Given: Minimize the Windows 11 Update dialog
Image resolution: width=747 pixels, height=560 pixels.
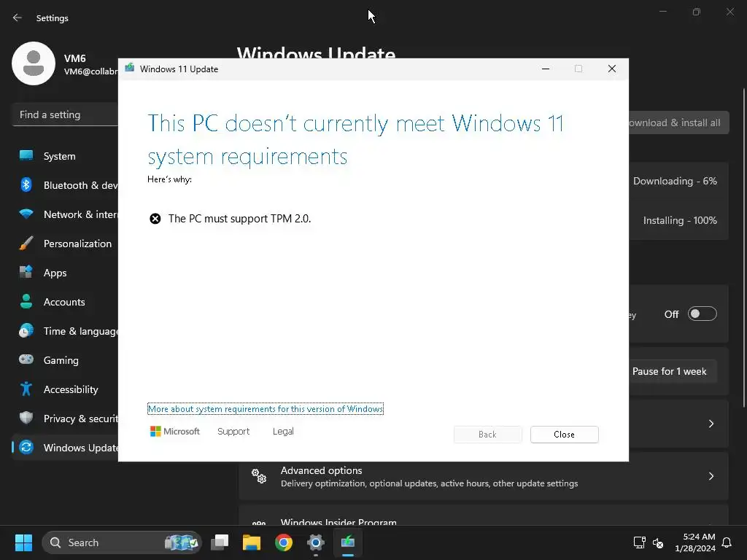Looking at the screenshot, I should [x=546, y=69].
